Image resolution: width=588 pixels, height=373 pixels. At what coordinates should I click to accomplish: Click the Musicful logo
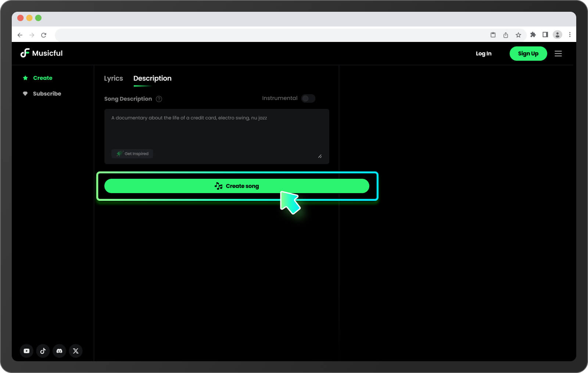pyautogui.click(x=42, y=53)
